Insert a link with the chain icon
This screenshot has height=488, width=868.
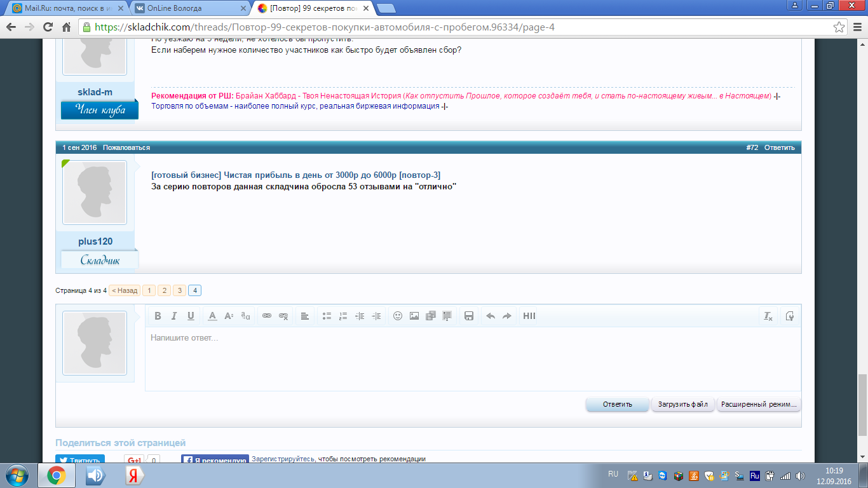[x=267, y=316]
